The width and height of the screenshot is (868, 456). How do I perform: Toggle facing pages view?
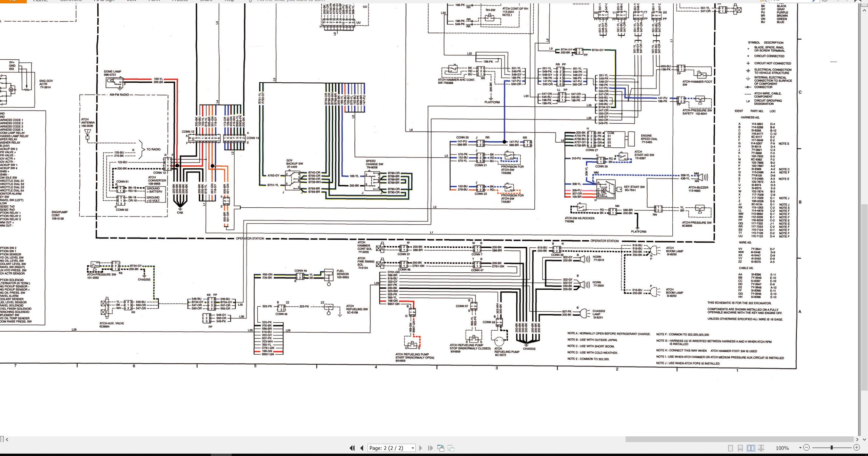[751, 448]
